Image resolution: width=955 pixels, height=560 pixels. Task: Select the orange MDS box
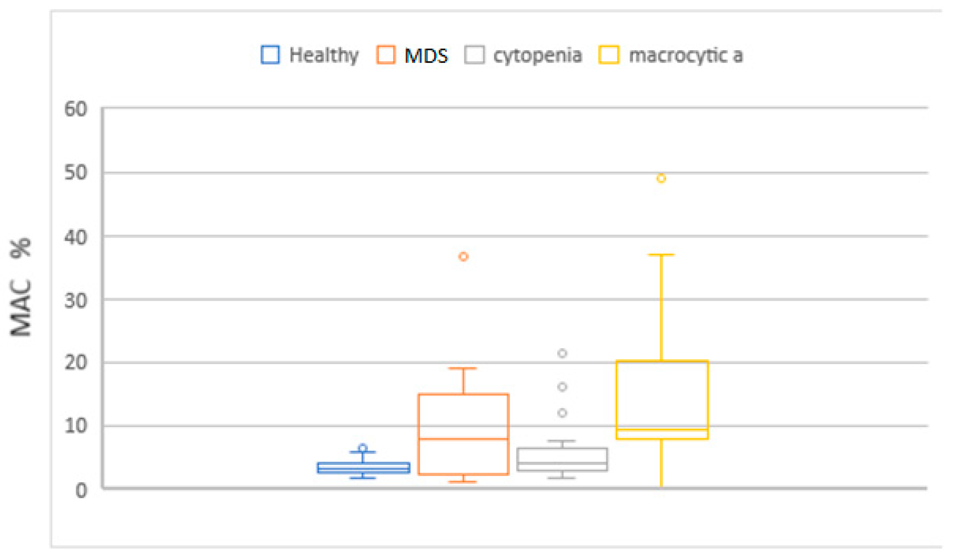(x=463, y=416)
